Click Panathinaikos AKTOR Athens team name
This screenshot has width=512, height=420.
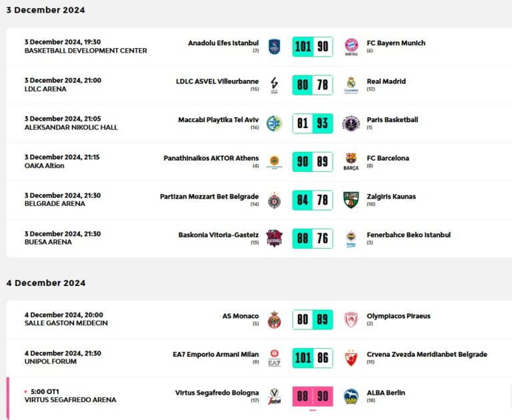[x=211, y=158]
